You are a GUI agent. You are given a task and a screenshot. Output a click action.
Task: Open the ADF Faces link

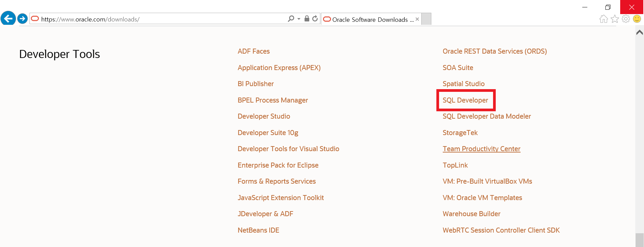[x=254, y=51]
